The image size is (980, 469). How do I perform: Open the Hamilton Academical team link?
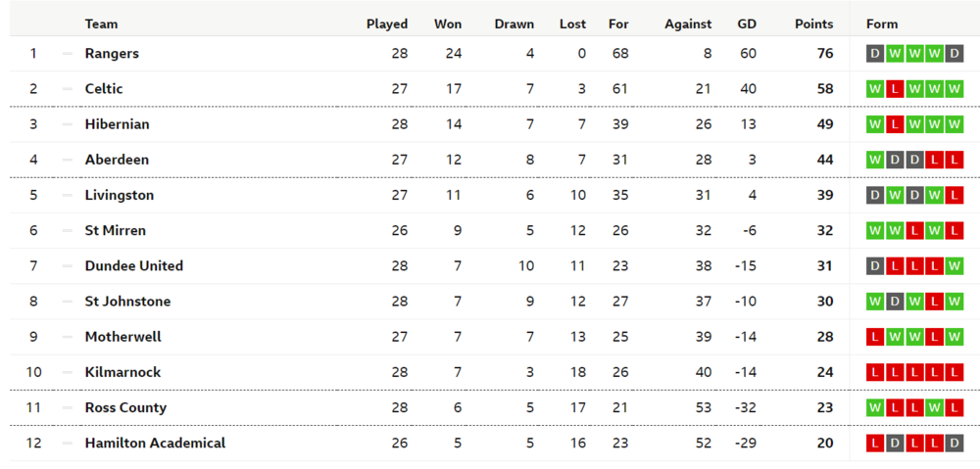point(155,443)
